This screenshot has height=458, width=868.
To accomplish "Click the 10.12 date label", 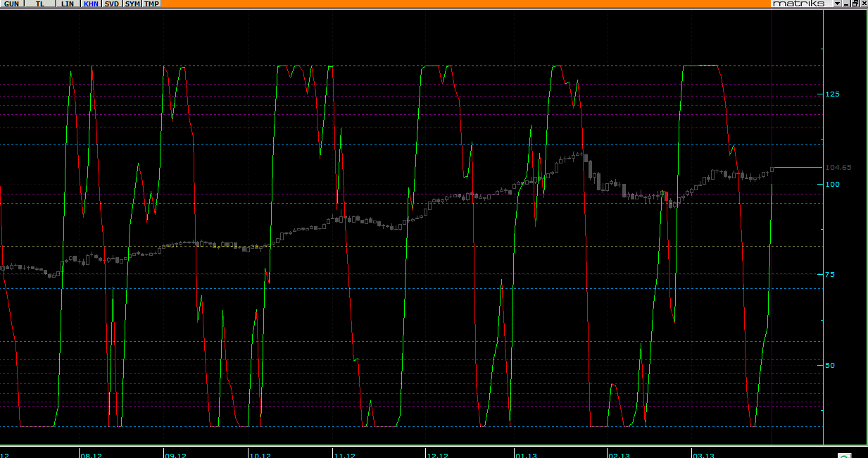I will tap(259, 454).
